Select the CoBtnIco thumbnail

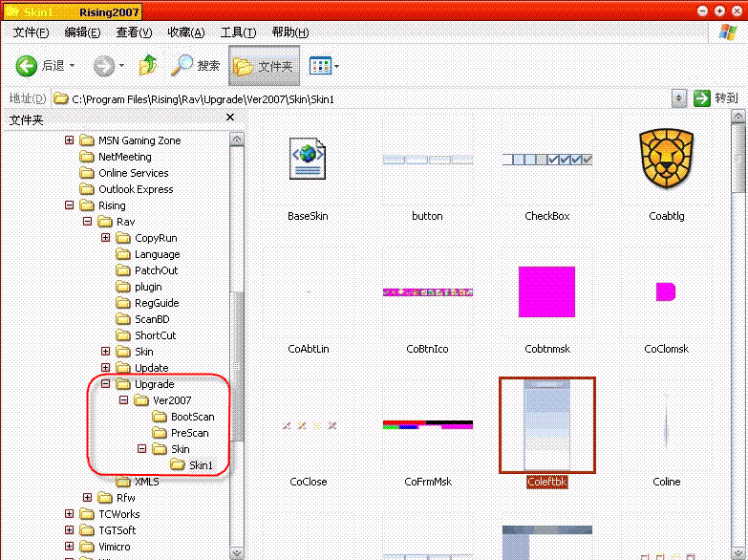427,292
